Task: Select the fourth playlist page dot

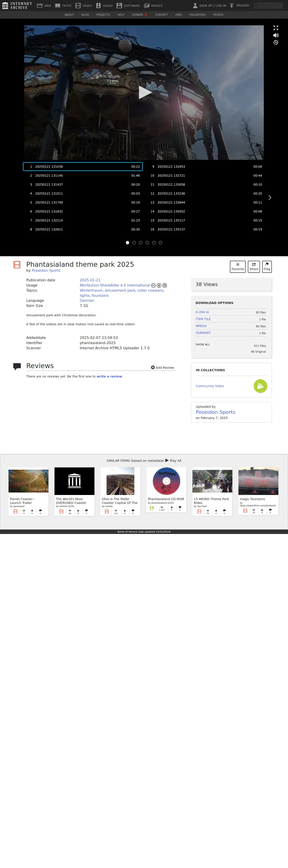Action: coord(147,243)
